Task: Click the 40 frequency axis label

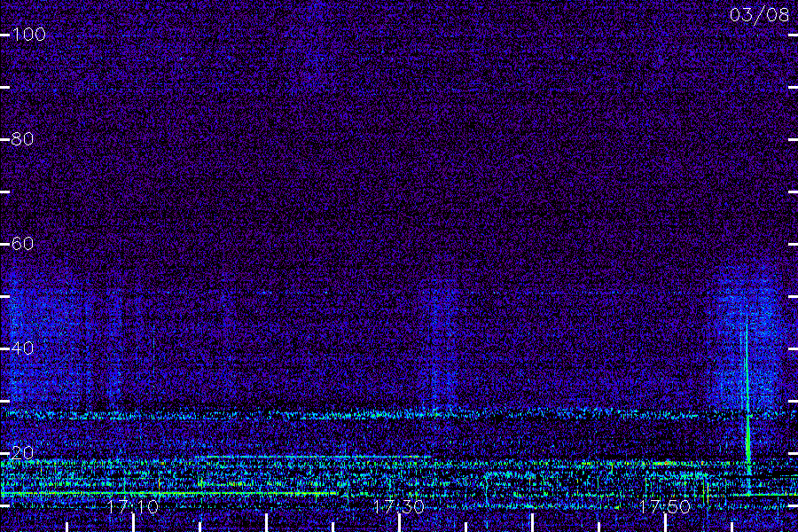Action: [22, 348]
